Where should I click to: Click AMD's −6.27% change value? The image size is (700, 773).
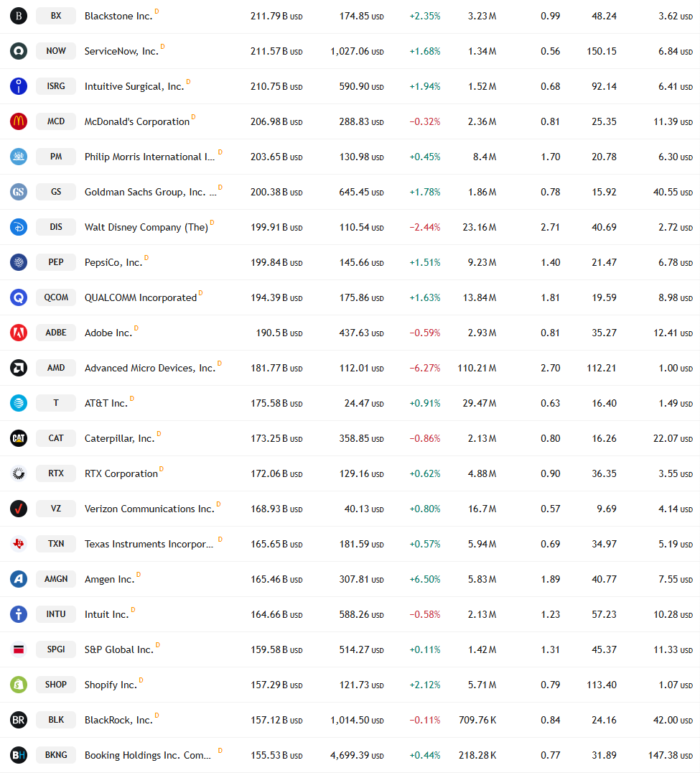[x=424, y=369]
